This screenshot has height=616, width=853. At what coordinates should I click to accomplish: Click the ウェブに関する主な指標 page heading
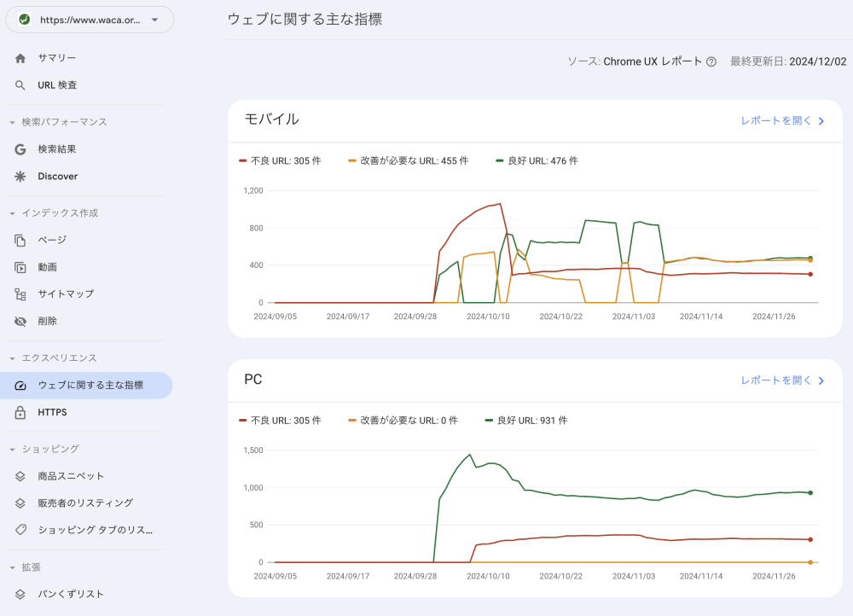pos(305,19)
